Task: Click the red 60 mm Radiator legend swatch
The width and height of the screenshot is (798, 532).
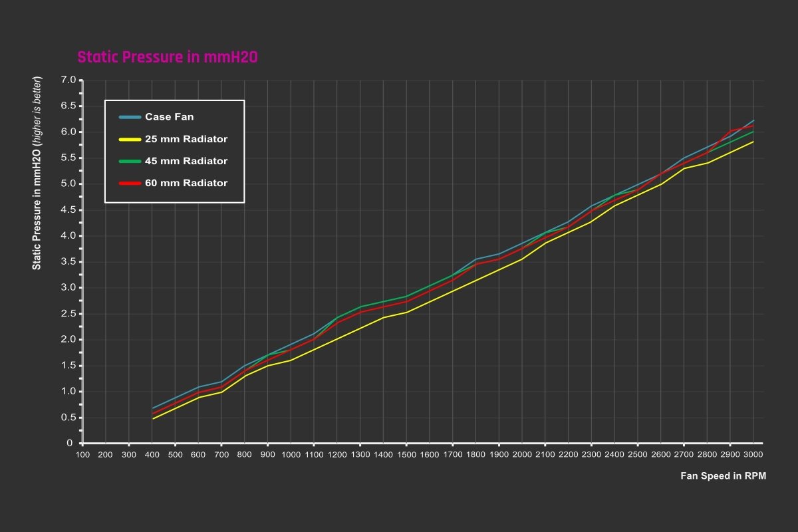Action: pos(130,184)
